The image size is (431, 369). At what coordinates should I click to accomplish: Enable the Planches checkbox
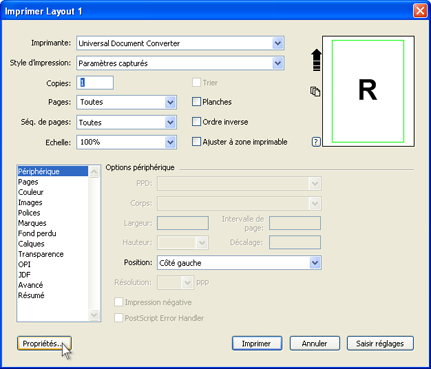pos(196,102)
